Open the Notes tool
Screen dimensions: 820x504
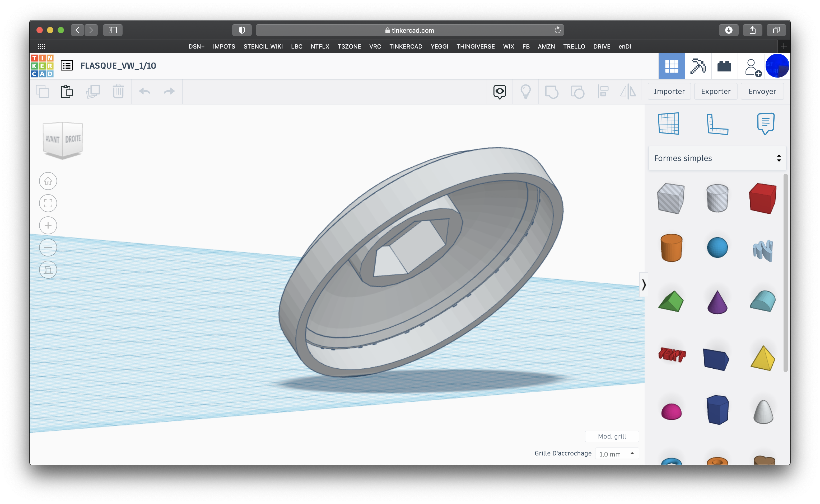point(765,123)
